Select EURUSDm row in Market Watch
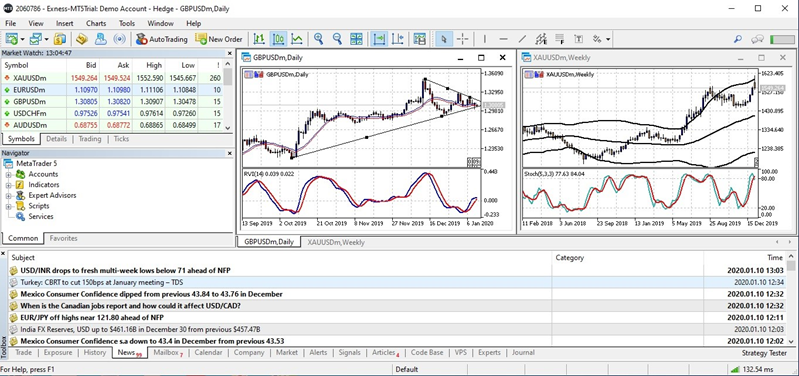 coord(116,90)
